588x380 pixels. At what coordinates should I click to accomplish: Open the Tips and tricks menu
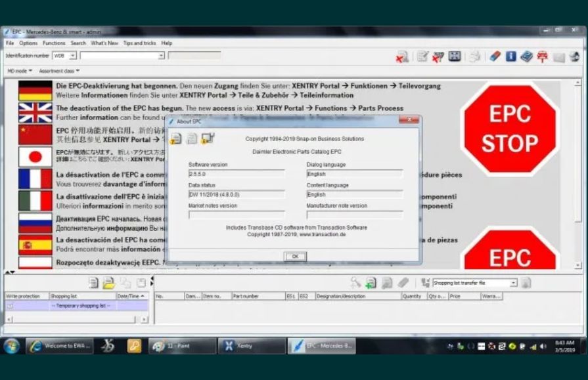click(x=139, y=43)
